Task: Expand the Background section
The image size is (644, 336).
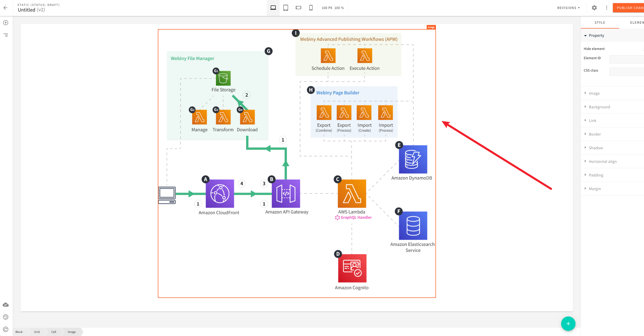Action: point(599,107)
